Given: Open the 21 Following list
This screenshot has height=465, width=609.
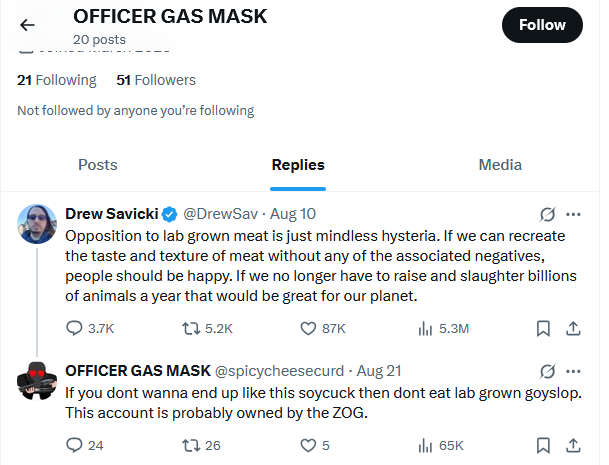Looking at the screenshot, I should click(x=57, y=80).
